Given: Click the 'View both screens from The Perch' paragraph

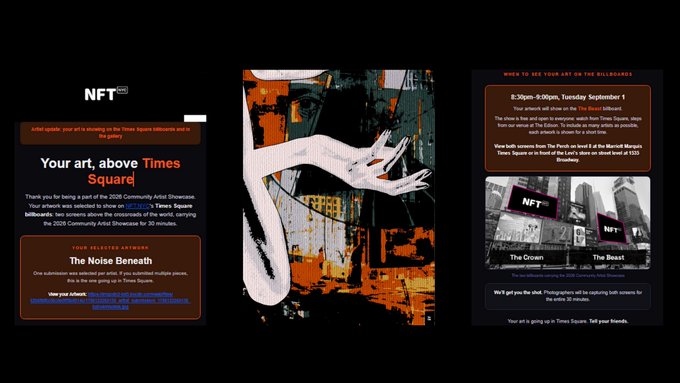Looking at the screenshot, I should [x=568, y=153].
